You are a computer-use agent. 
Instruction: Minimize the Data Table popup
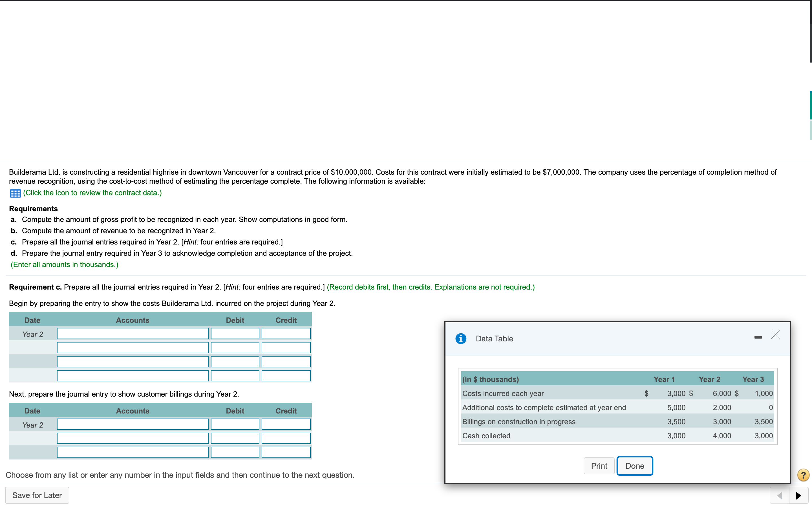coord(758,337)
